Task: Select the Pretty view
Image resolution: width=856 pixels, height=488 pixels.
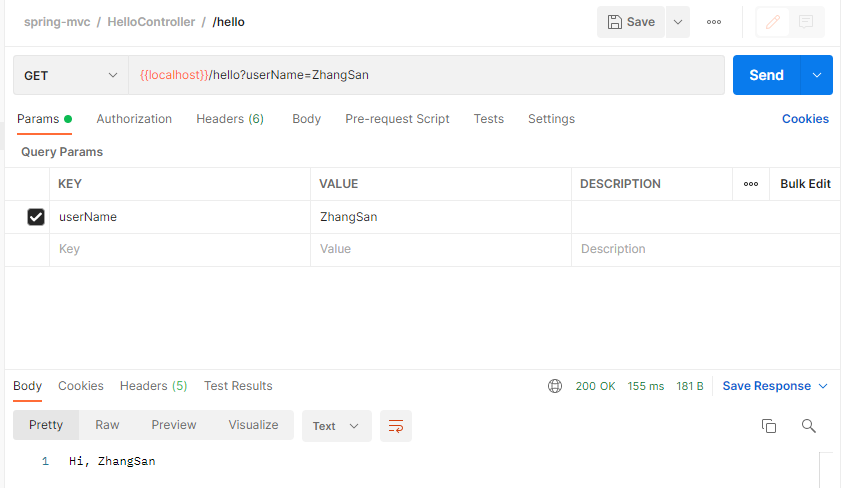Action: pos(46,425)
